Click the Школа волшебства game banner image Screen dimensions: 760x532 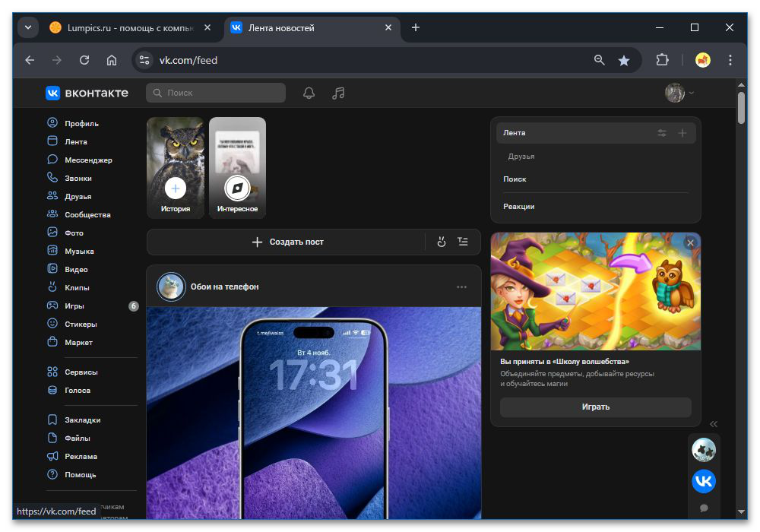coord(596,291)
